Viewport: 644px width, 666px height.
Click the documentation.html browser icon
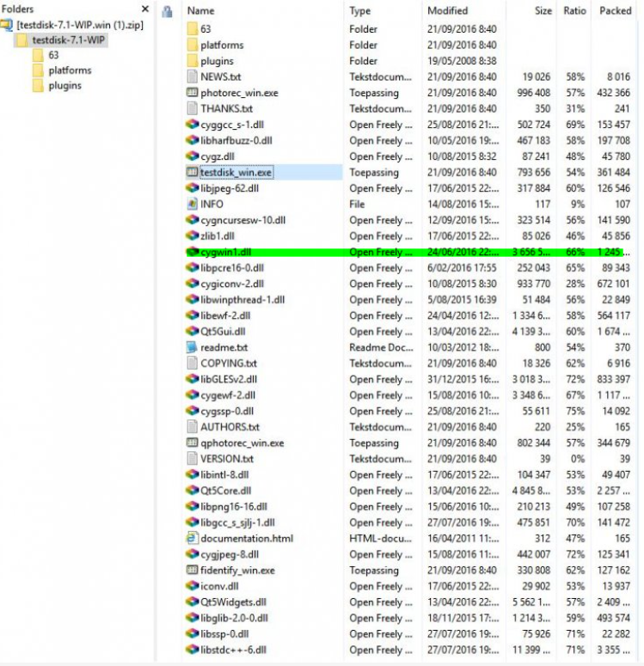tap(192, 539)
